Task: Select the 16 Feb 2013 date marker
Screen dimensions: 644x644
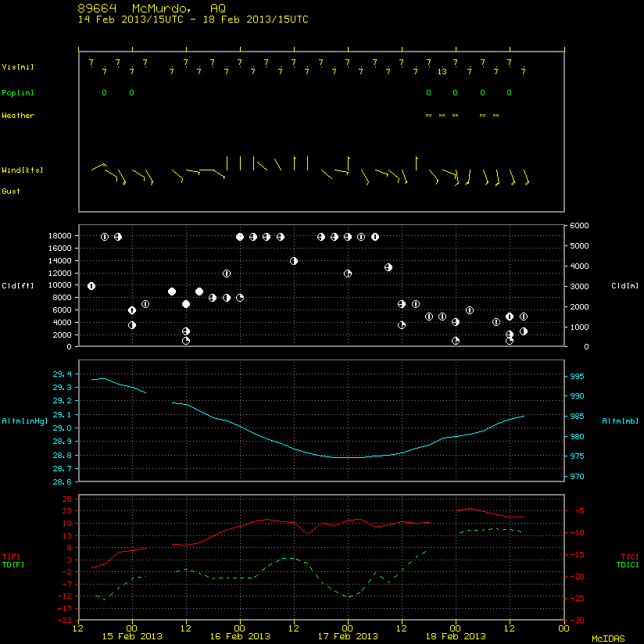Action: tap(240, 636)
